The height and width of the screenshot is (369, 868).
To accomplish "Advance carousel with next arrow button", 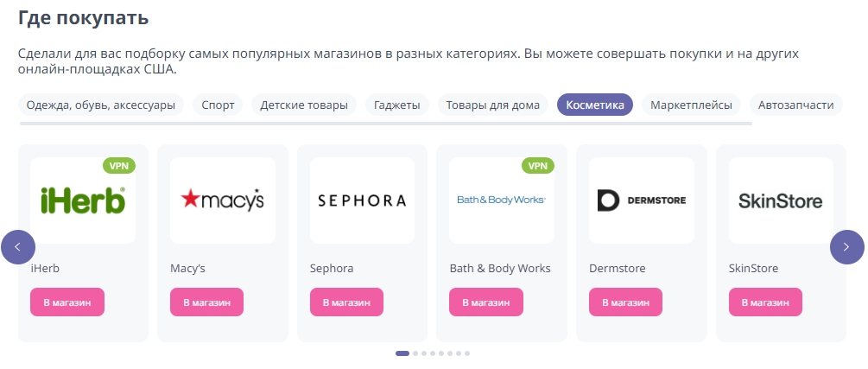I will point(846,247).
